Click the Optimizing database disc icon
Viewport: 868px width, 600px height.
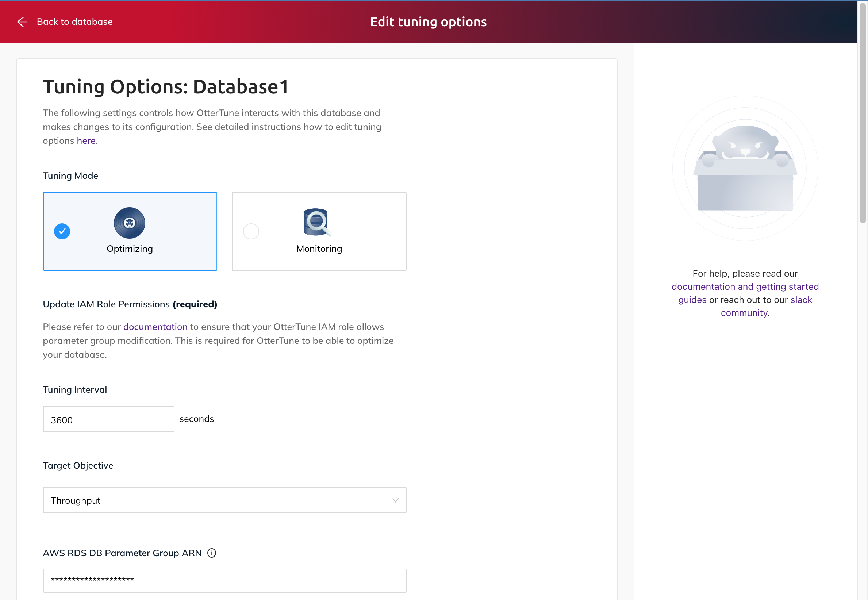click(x=130, y=223)
